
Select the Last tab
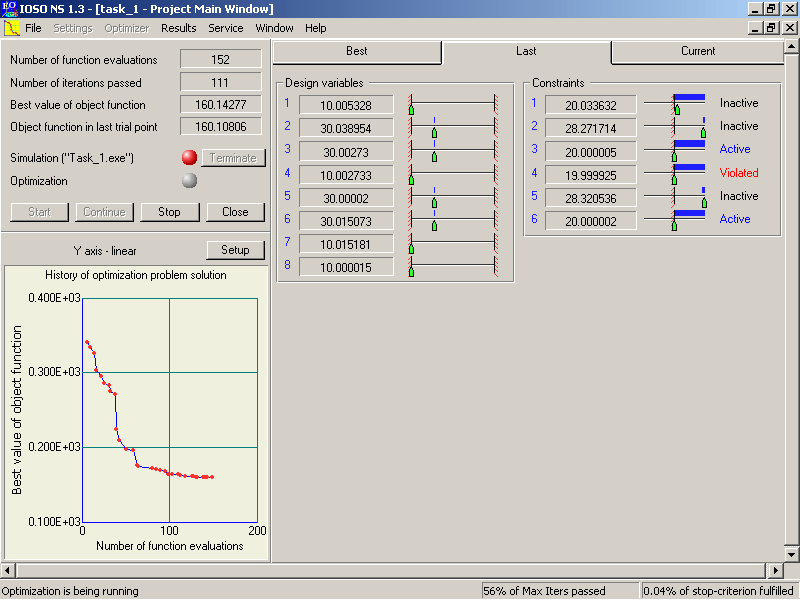pyautogui.click(x=526, y=52)
